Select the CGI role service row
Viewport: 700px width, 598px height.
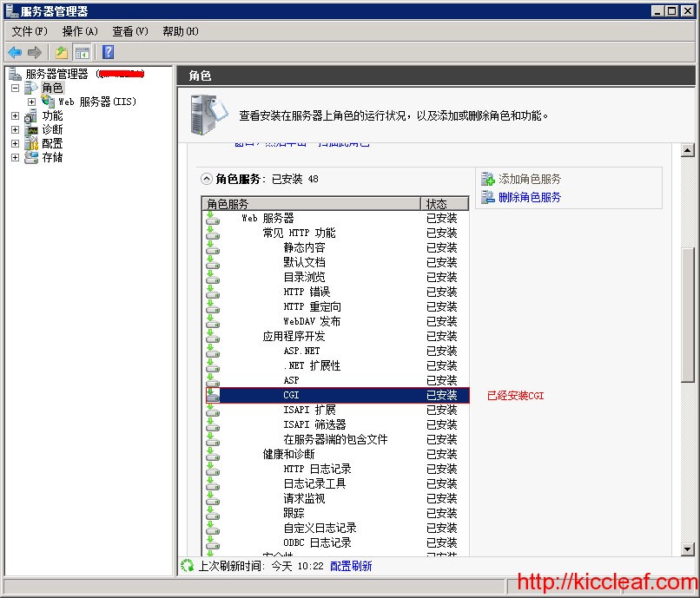coord(338,395)
